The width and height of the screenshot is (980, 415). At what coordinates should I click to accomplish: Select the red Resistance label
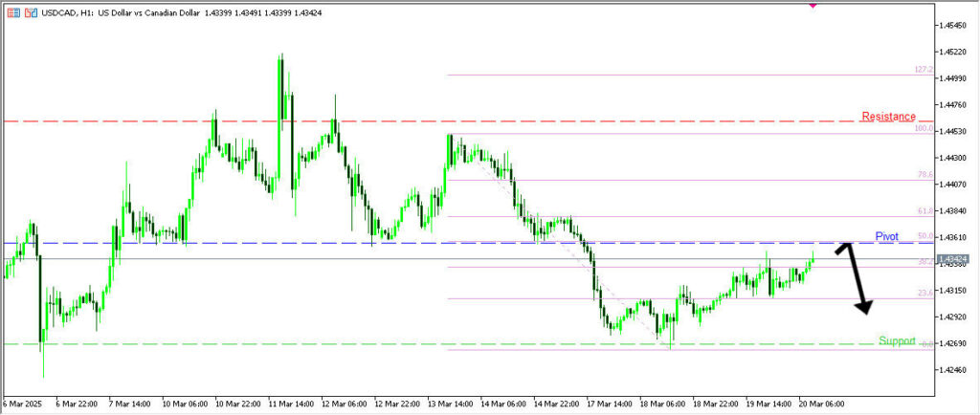pos(888,117)
